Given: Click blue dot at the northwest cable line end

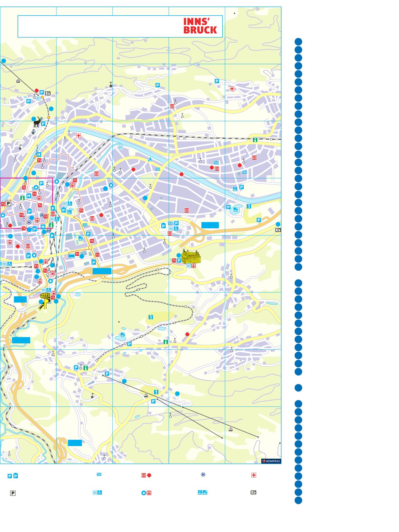Looking at the screenshot, I should coord(4,61).
